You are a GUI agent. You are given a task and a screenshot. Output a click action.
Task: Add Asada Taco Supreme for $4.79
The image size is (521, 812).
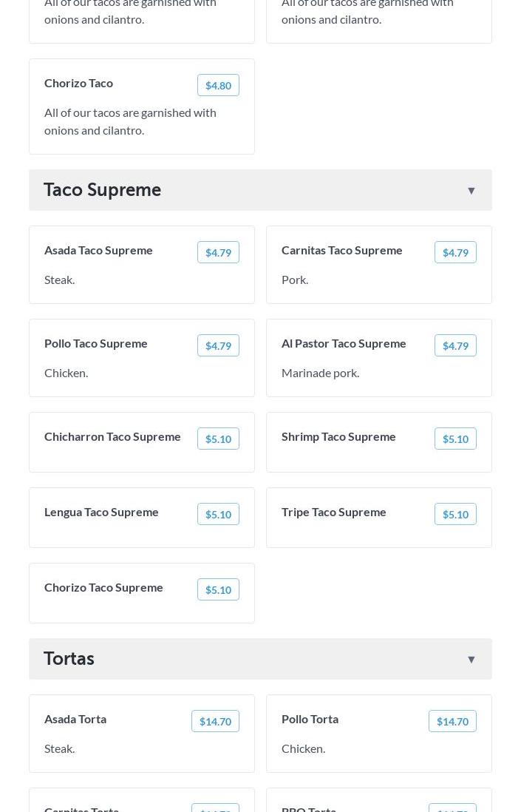pos(218,252)
